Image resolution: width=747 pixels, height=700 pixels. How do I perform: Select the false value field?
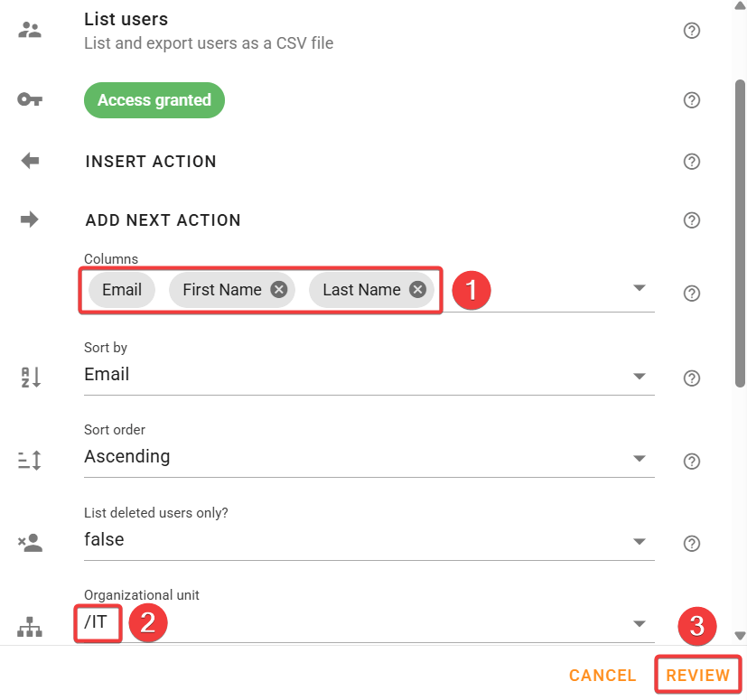pyautogui.click(x=369, y=539)
